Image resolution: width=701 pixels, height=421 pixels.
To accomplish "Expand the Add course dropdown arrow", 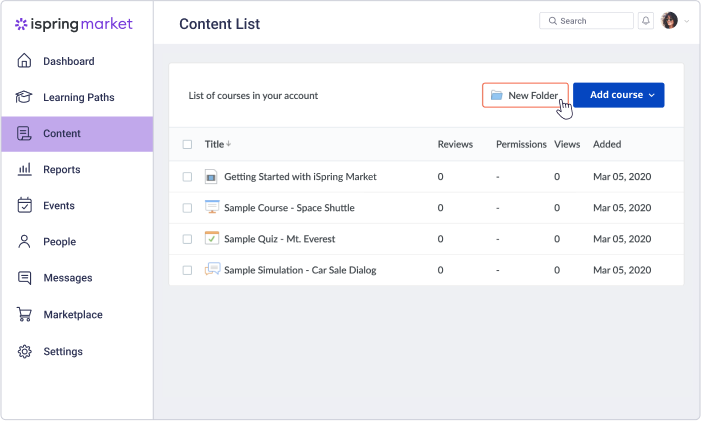I will point(652,95).
